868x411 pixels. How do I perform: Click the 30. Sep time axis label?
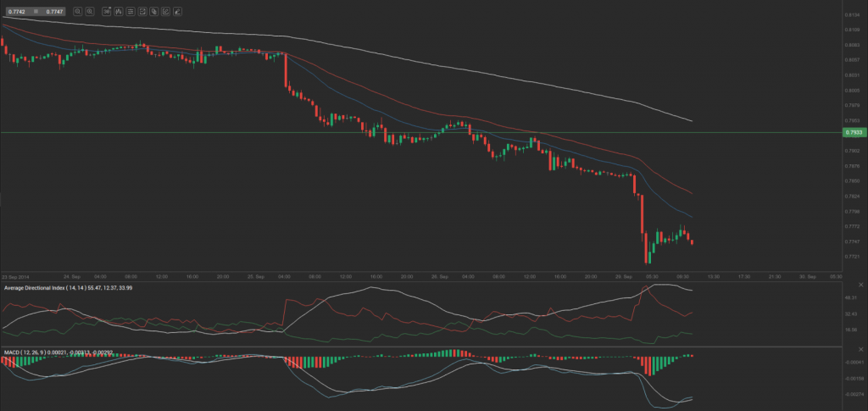click(808, 276)
